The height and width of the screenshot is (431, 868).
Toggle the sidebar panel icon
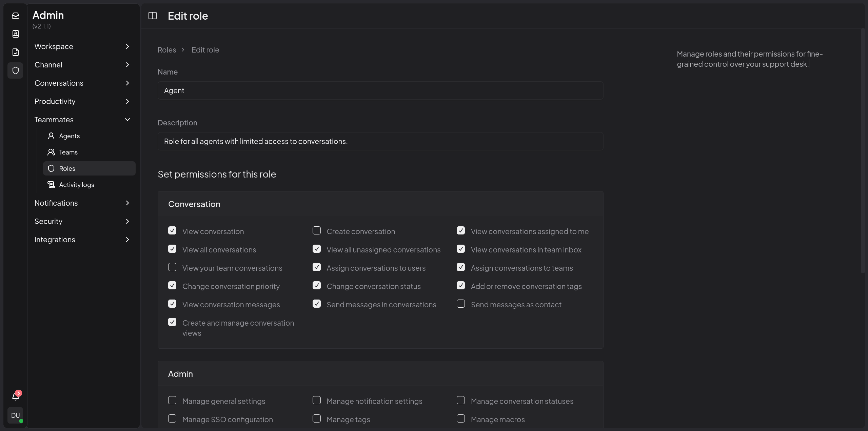pyautogui.click(x=153, y=16)
